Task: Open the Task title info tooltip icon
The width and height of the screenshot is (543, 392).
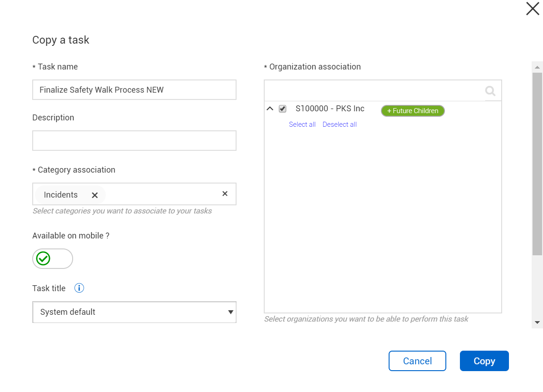Action: click(79, 288)
